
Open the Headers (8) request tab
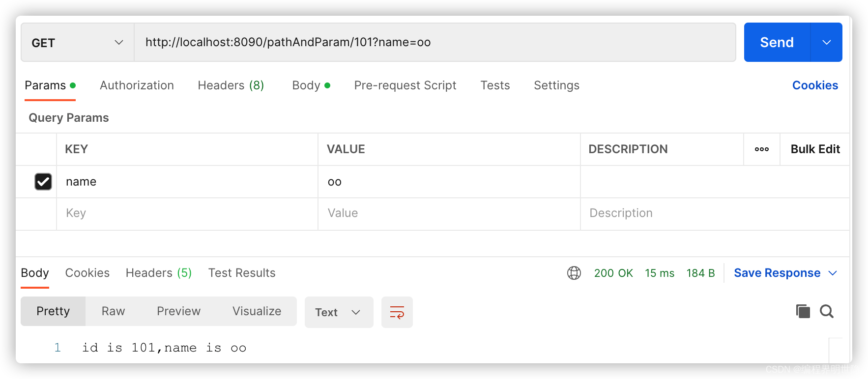tap(231, 85)
